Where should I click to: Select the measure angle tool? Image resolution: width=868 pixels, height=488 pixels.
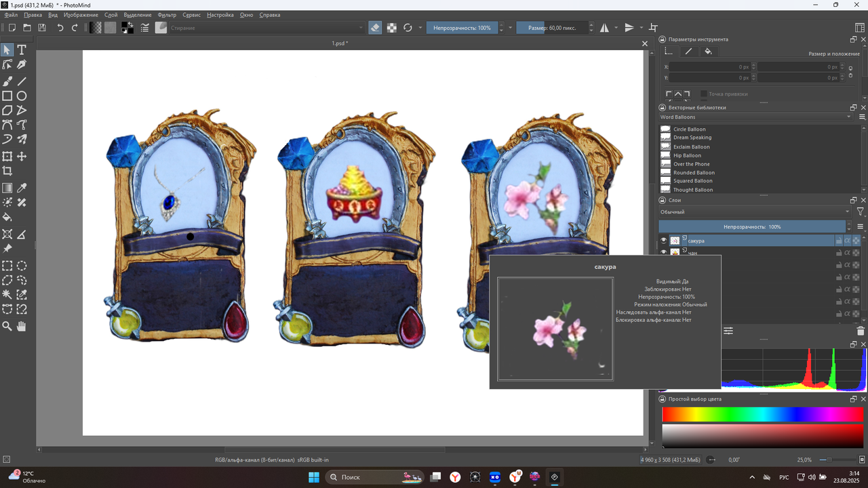click(22, 234)
